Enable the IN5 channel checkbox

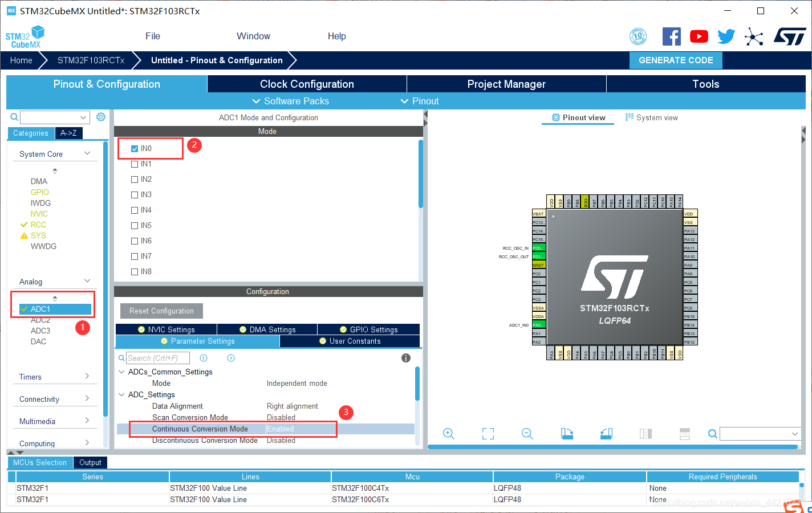coord(135,226)
